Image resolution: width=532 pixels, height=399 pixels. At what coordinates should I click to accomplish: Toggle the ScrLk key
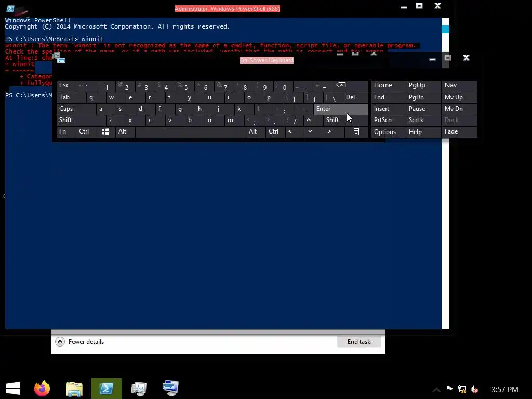pyautogui.click(x=423, y=120)
